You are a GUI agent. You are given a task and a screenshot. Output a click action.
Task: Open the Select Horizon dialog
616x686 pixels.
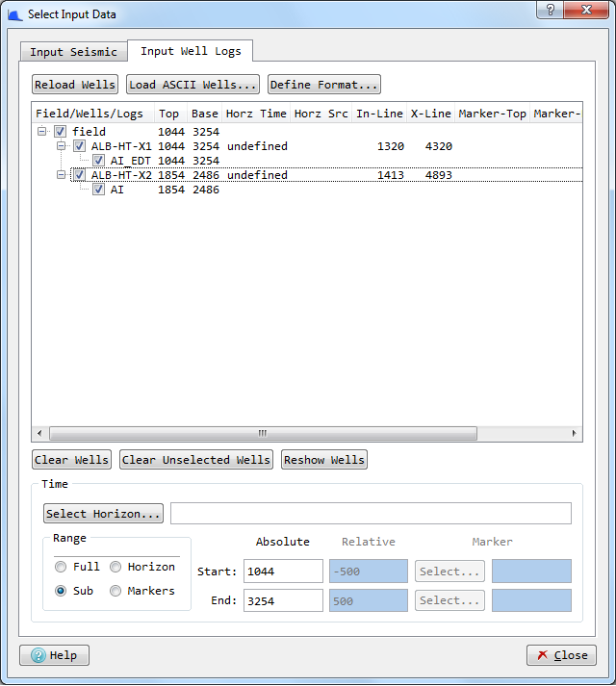pyautogui.click(x=103, y=514)
